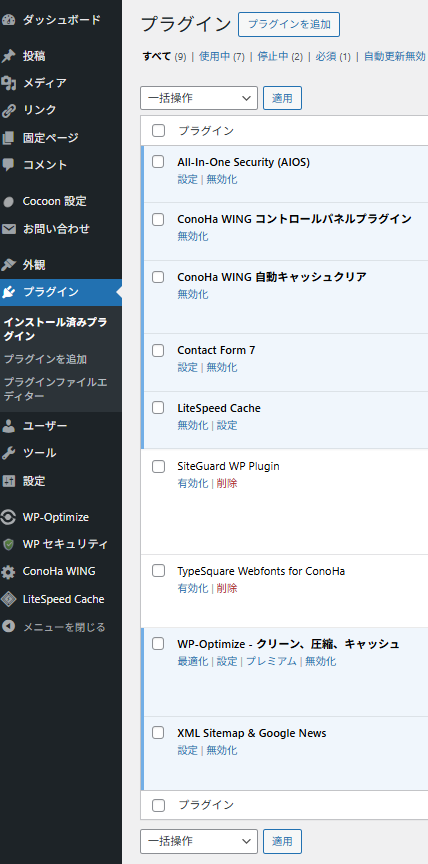
Task: Check the ConoHa WING コントロールパネルプラグイン checkbox
Action: point(158,219)
